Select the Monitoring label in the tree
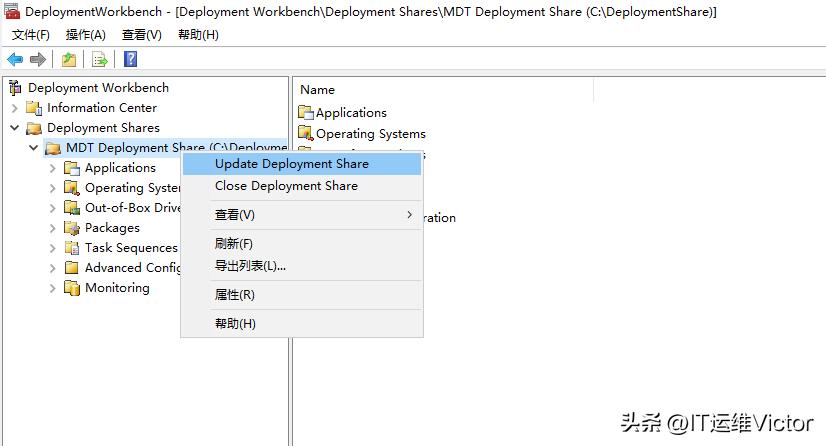This screenshot has width=826, height=446. pos(117,288)
